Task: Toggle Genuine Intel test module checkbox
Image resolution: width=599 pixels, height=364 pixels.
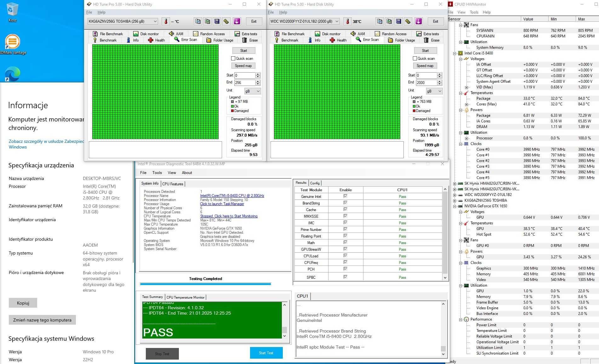Action: pyautogui.click(x=345, y=196)
